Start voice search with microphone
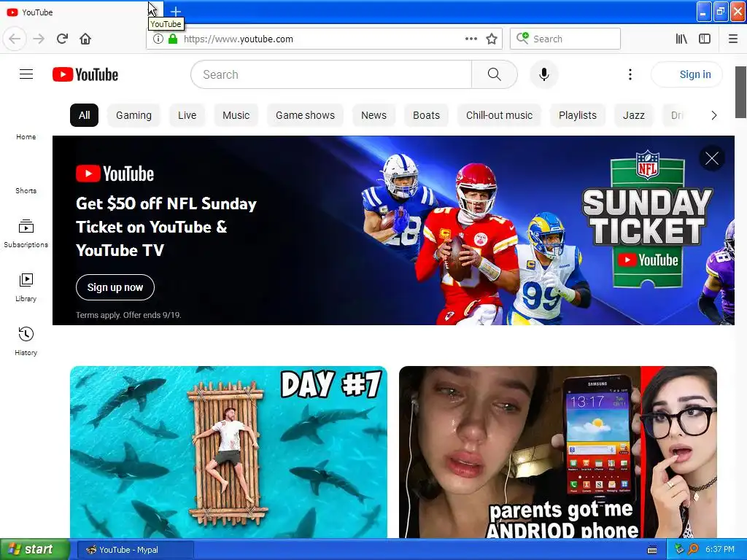The height and width of the screenshot is (560, 747). tap(544, 74)
